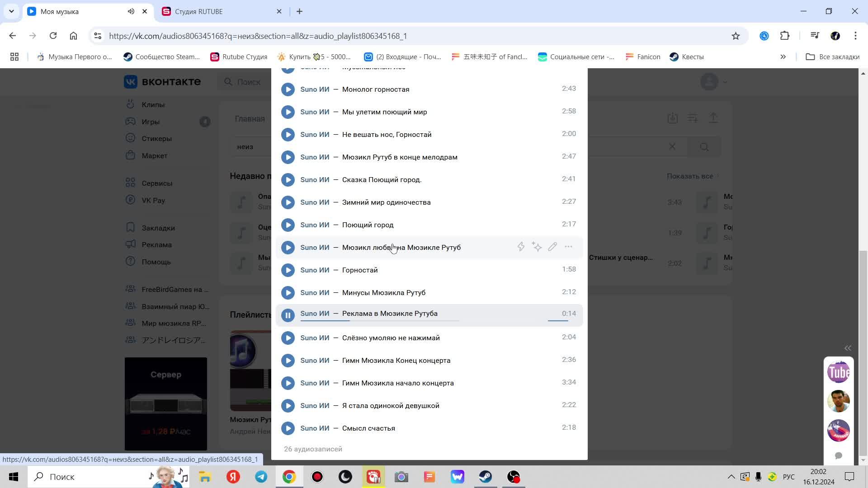The height and width of the screenshot is (488, 868).
Task: Click Windows taskbar search box
Action: click(108, 477)
